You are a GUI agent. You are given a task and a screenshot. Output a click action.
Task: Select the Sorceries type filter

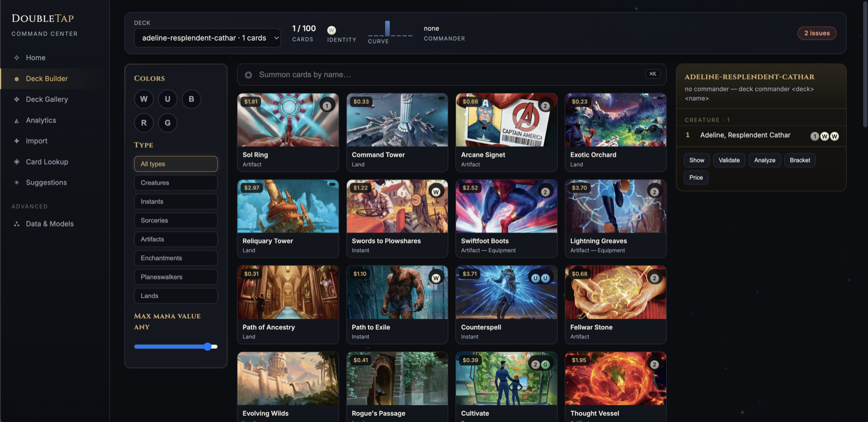click(x=176, y=221)
